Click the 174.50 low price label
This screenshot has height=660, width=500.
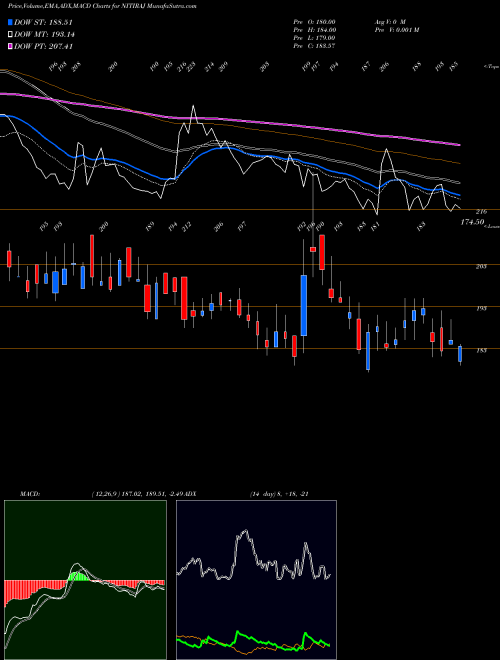[472, 222]
